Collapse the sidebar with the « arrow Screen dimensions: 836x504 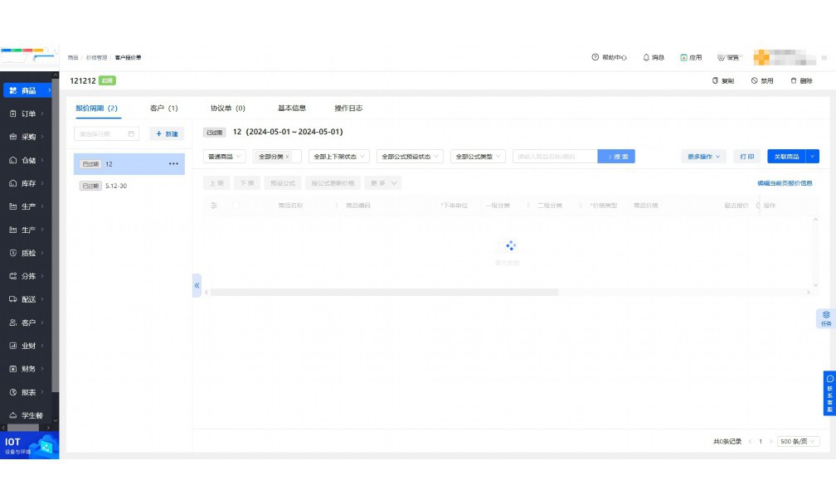click(197, 285)
